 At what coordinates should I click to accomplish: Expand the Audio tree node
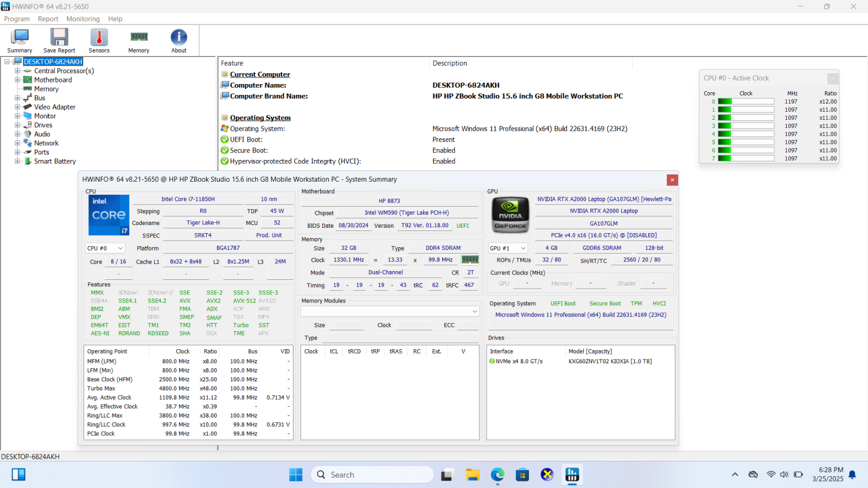click(17, 134)
